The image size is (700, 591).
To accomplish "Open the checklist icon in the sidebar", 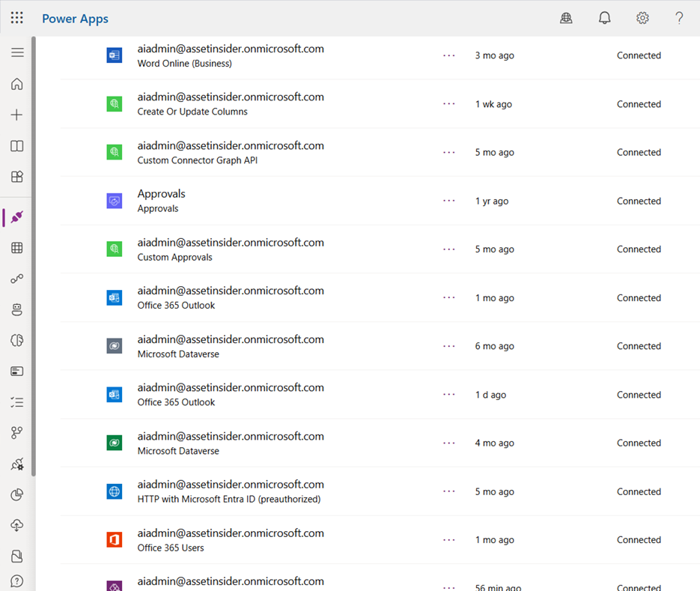I will (x=17, y=402).
